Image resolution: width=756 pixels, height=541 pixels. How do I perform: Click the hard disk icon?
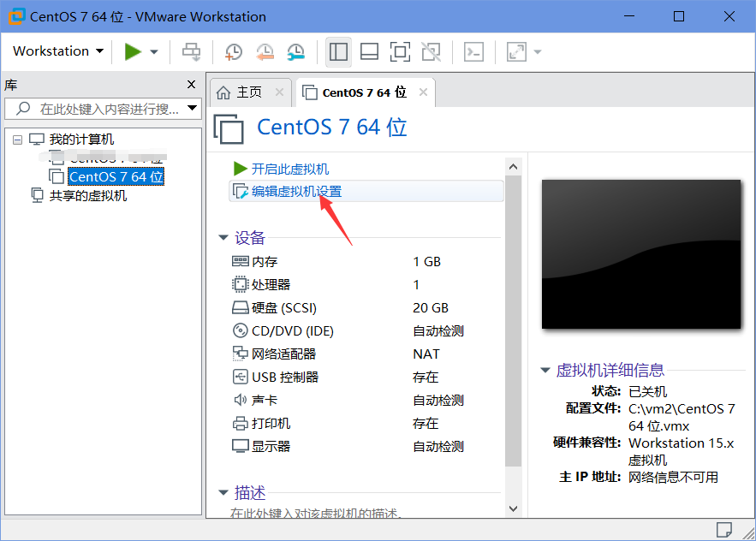(x=240, y=307)
